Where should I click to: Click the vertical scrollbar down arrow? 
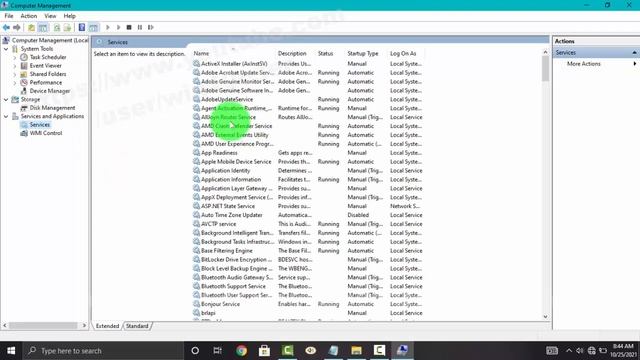(x=546, y=317)
